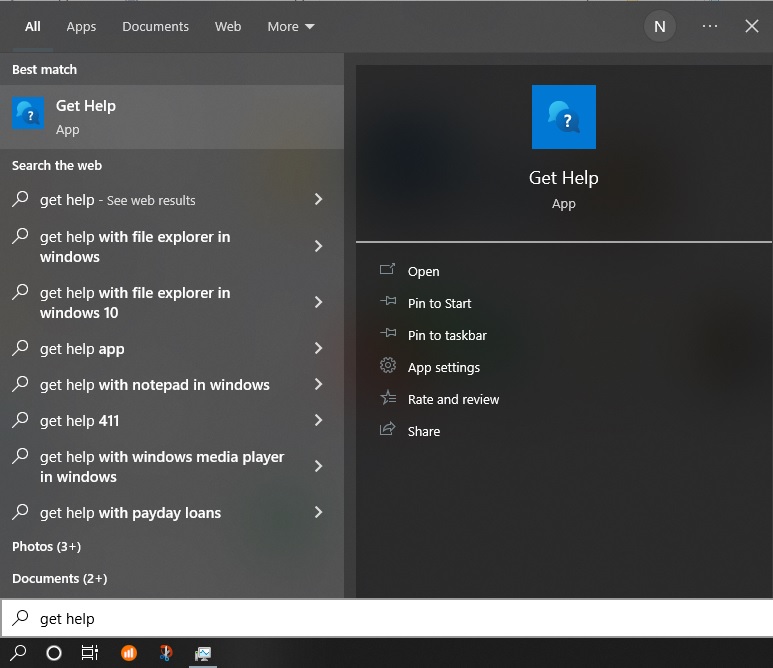Click the Pin to taskbar pin icon

[x=388, y=333]
